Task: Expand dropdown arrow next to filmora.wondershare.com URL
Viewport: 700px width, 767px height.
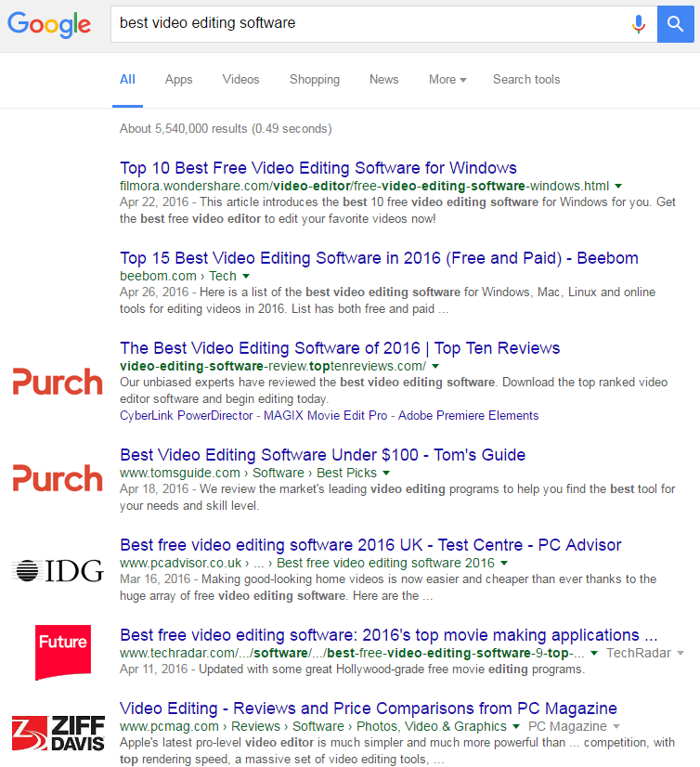Action: [x=618, y=187]
